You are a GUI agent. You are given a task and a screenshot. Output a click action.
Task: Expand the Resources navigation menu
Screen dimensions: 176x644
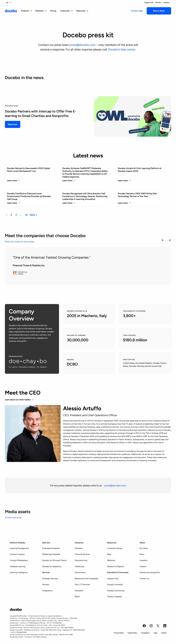coord(82,11)
